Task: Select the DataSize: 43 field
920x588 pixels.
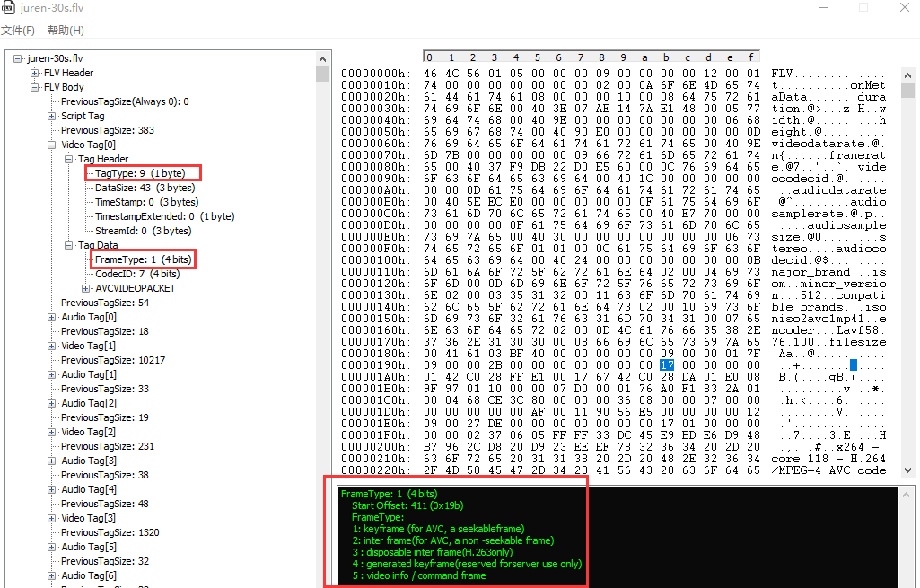Action: (x=145, y=188)
